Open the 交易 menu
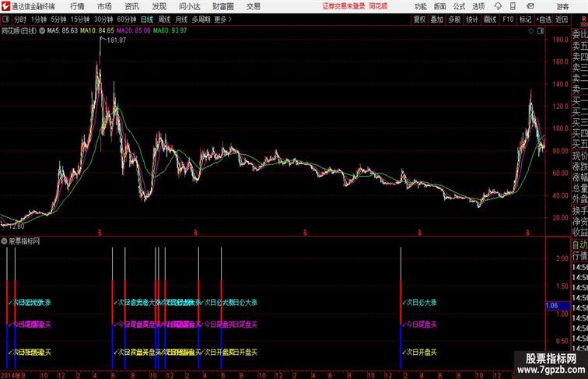 pos(253,6)
